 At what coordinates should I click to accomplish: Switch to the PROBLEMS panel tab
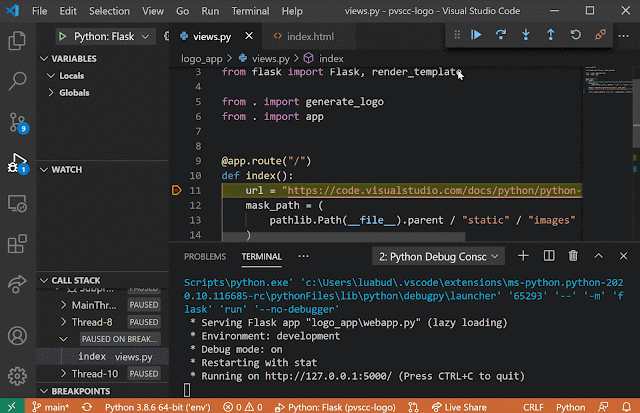pyautogui.click(x=205, y=257)
